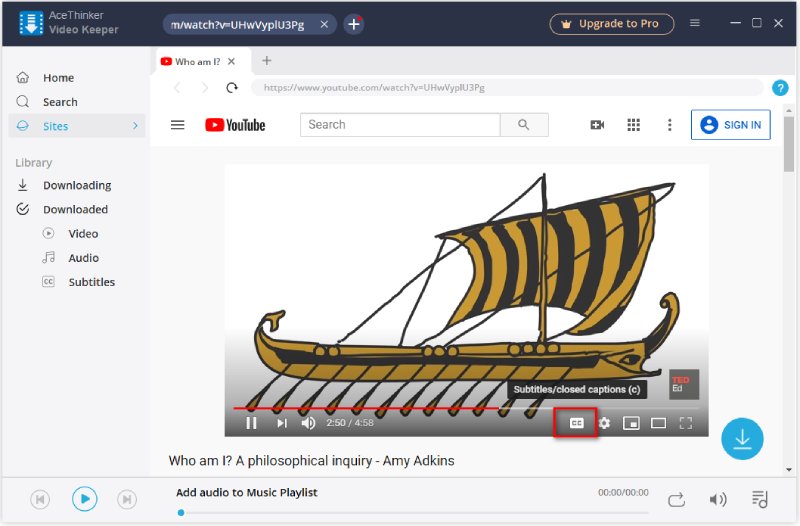Enable miniplayer mode
800x526 pixels.
click(631, 423)
